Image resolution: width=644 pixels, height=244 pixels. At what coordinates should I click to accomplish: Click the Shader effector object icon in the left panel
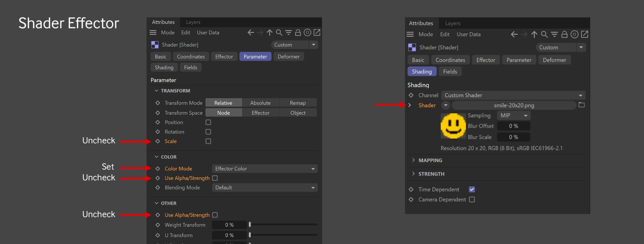coord(155,45)
